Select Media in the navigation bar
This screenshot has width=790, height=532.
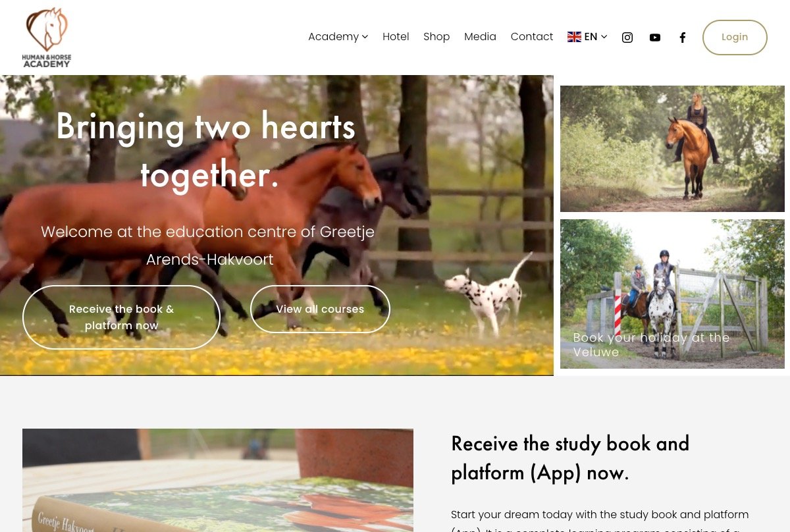pos(480,37)
